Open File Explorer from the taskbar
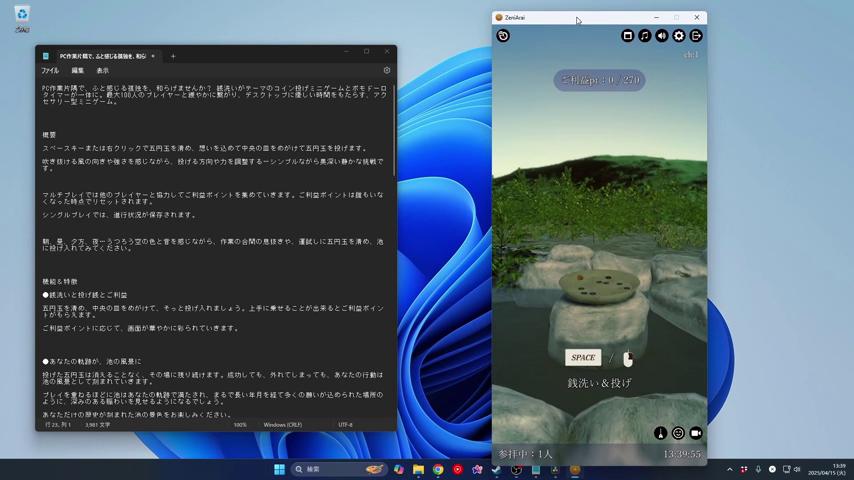 coord(418,470)
